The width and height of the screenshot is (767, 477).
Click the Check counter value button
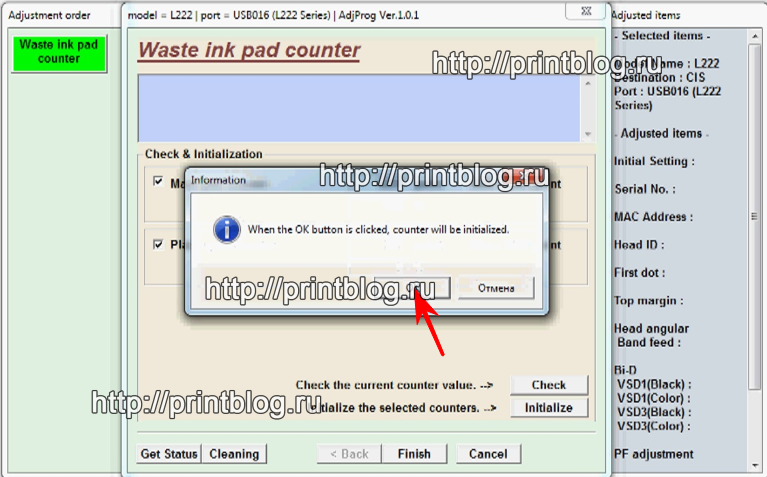549,385
